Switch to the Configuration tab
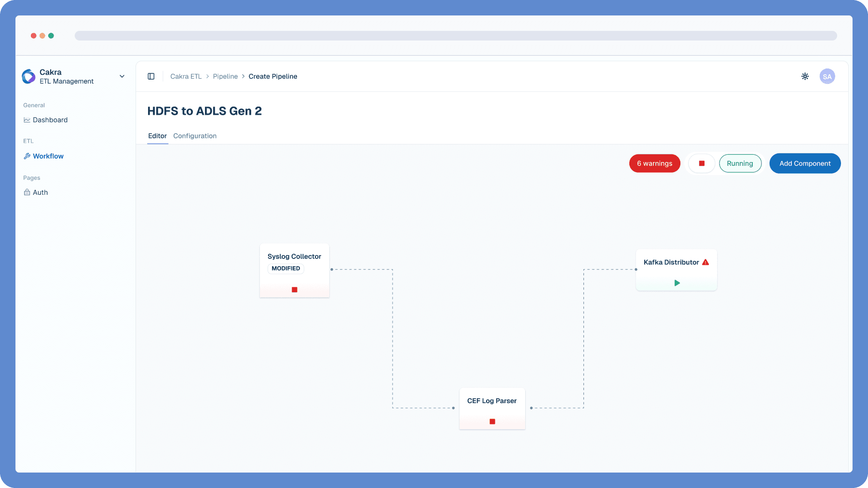 click(195, 136)
